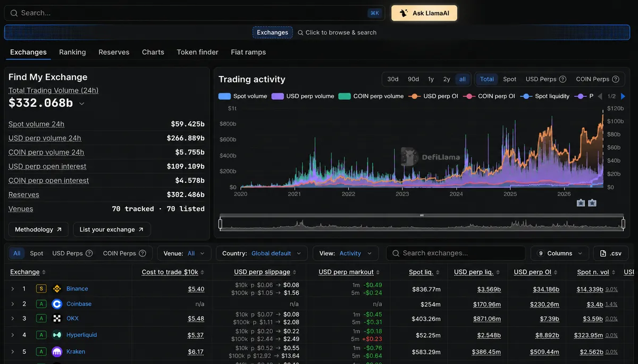Select the chart Spot view tab
Screen dimensions: 638x364
pyautogui.click(x=510, y=79)
